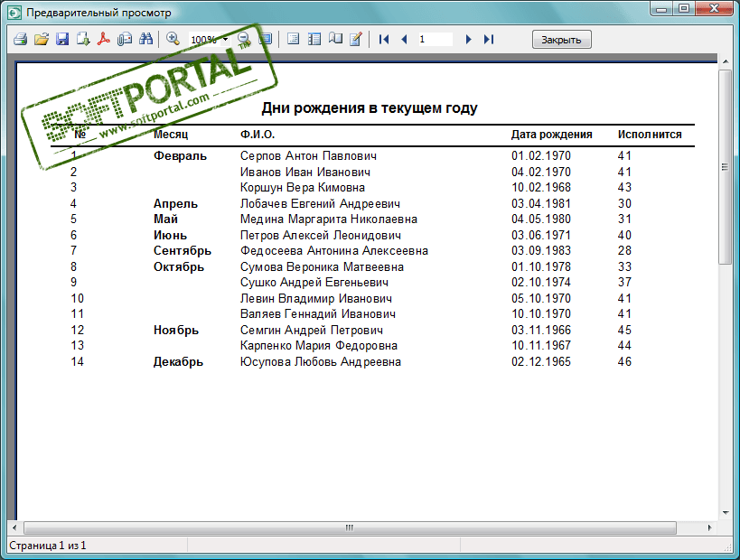740x560 pixels.
Task: Click the Print icon in the toolbar
Action: 20,39
